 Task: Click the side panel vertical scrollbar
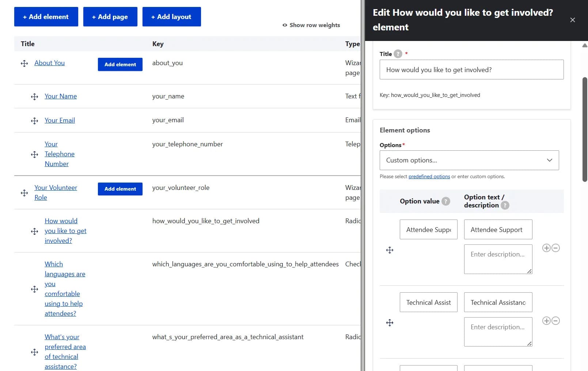pos(585,130)
